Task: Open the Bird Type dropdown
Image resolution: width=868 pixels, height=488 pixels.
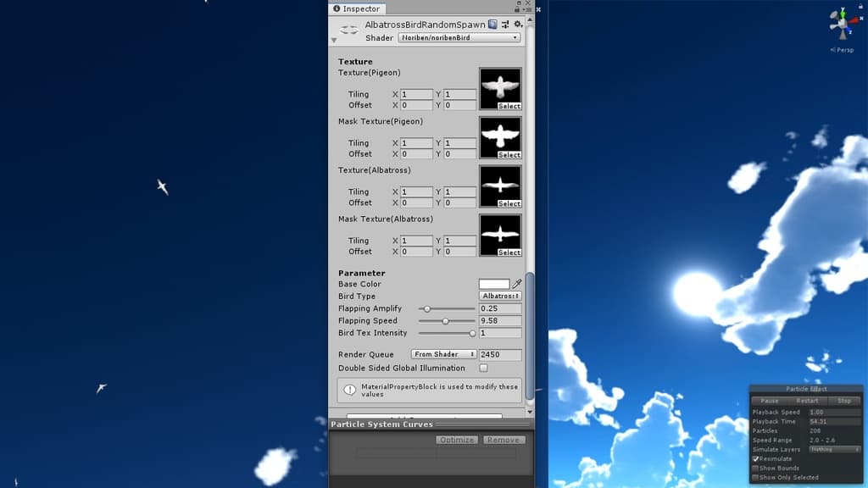Action: (x=500, y=297)
